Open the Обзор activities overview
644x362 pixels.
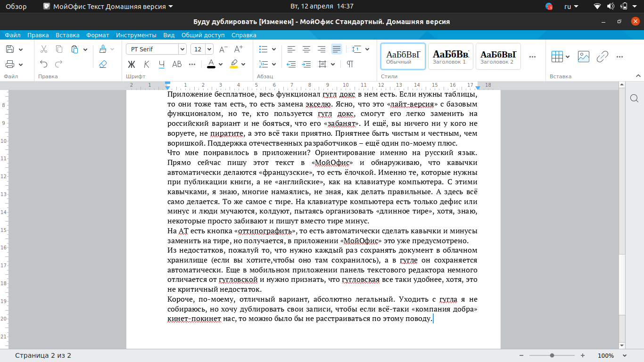point(16,6)
